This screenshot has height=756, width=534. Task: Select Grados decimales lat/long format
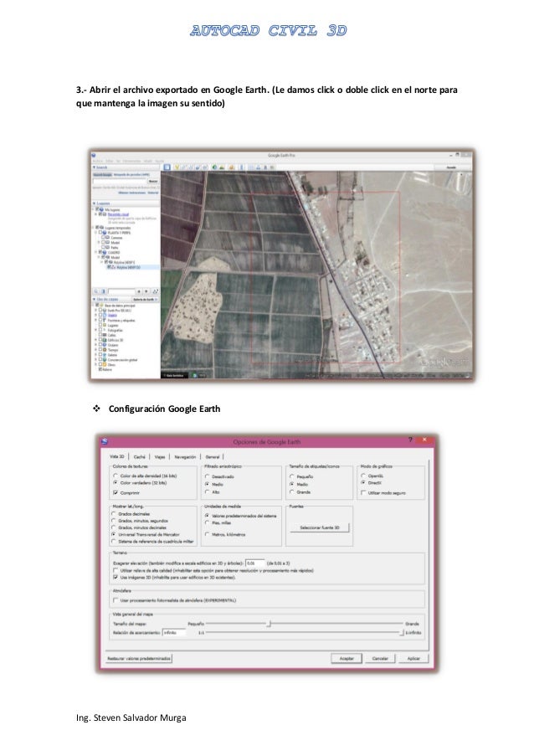point(114,513)
